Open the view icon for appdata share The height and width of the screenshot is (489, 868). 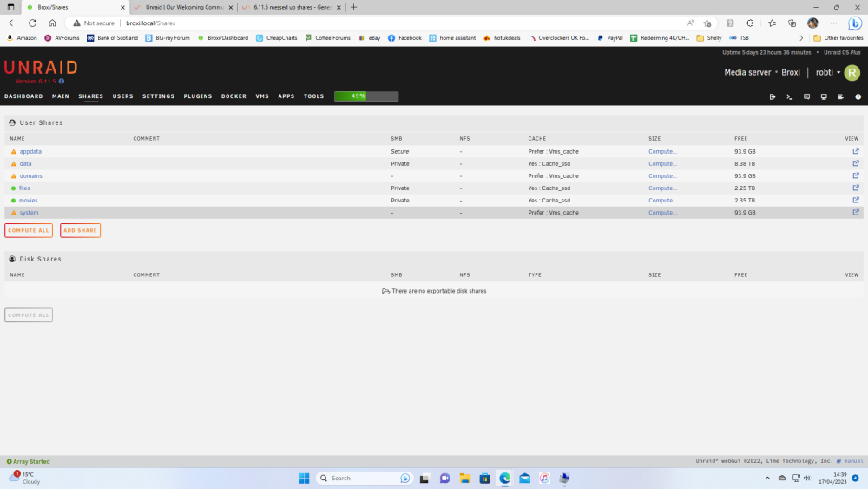(855, 151)
